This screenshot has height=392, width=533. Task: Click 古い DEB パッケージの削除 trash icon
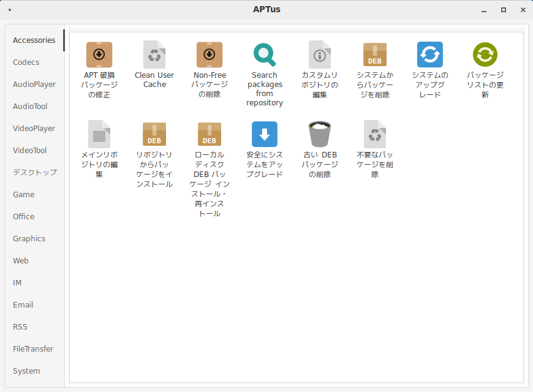[x=320, y=134]
